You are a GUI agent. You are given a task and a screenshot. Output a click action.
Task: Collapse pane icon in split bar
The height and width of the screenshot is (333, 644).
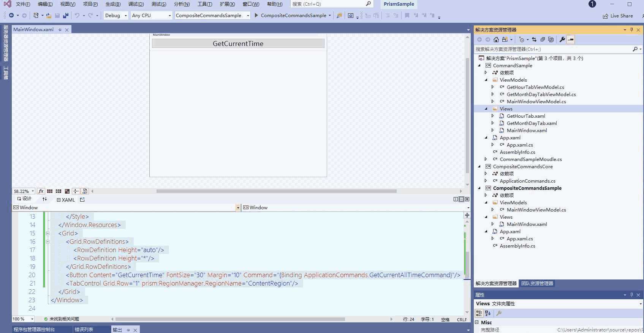(x=467, y=199)
